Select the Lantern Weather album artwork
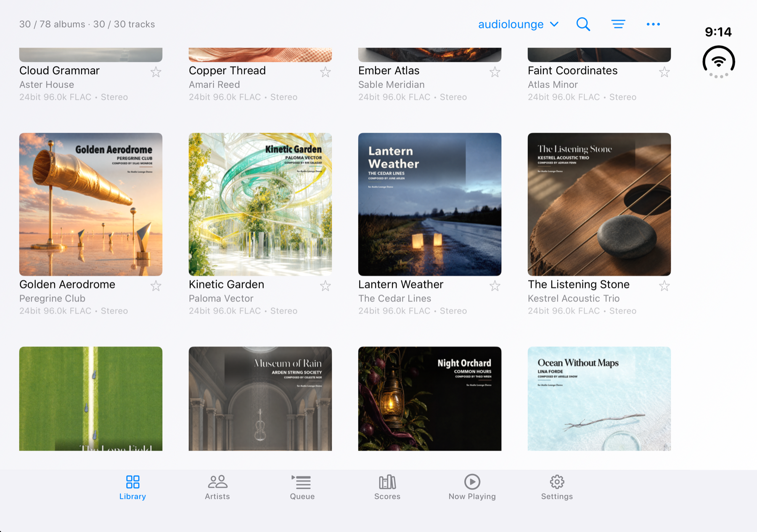 pyautogui.click(x=430, y=204)
